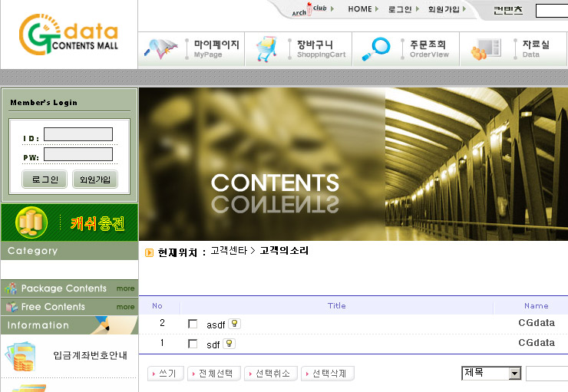Click lightbulb icon beside asdf post
This screenshot has height=392, width=568.
pos(234,324)
